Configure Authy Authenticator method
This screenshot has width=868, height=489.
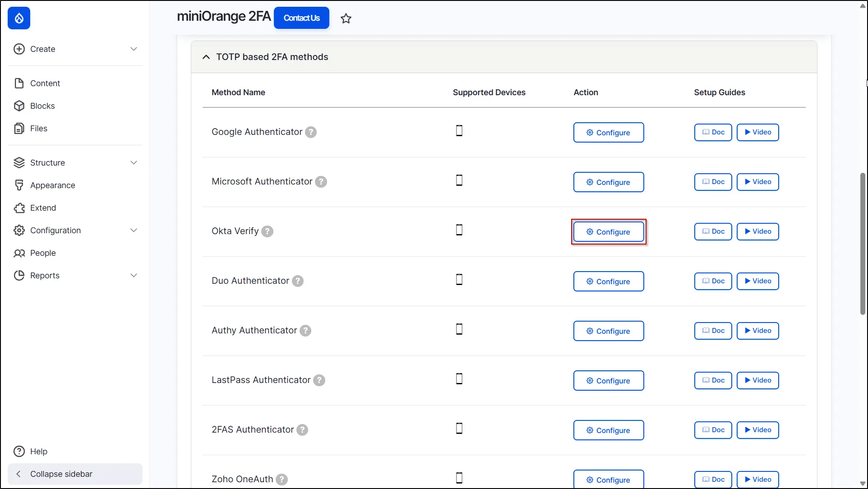pos(609,331)
